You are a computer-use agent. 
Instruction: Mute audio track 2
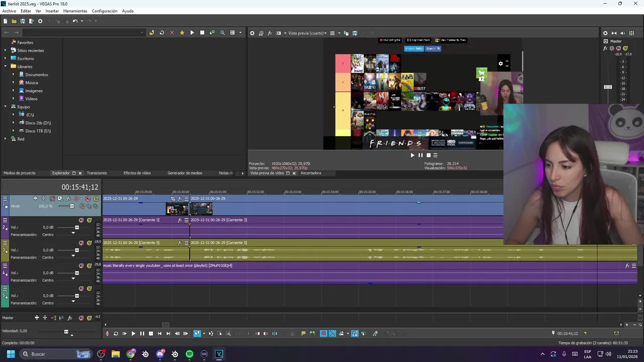click(81, 220)
